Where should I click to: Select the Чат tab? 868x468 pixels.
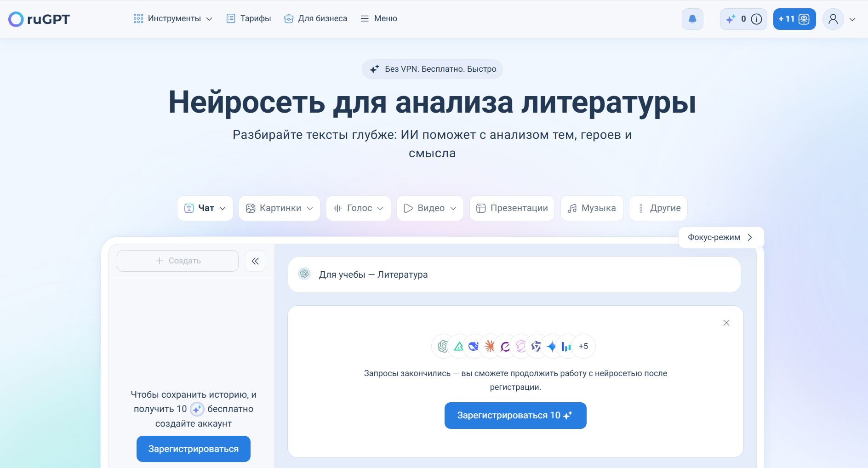[x=205, y=208]
